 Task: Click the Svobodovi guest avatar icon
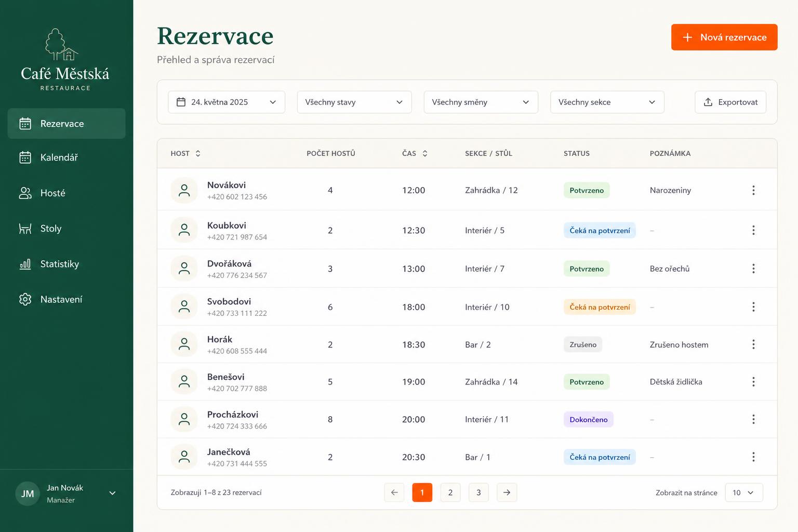pos(184,307)
